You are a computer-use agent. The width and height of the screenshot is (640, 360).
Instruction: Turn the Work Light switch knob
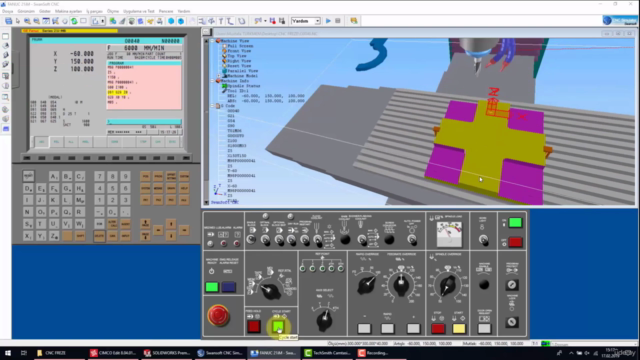point(483,240)
